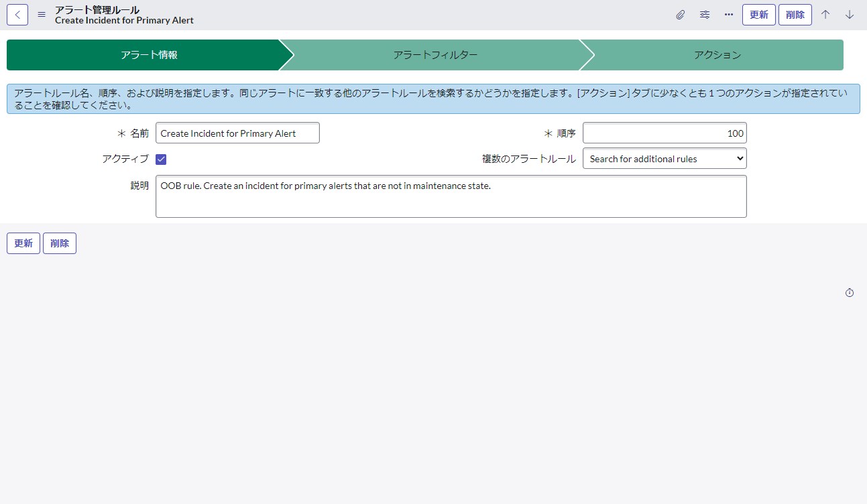
Task: Click the bottom 削除 button
Action: pyautogui.click(x=59, y=243)
